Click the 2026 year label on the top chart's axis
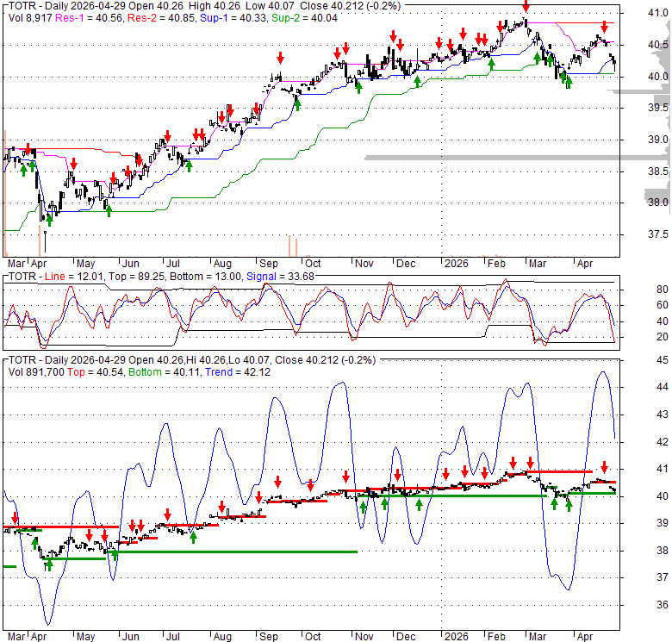 pos(457,264)
